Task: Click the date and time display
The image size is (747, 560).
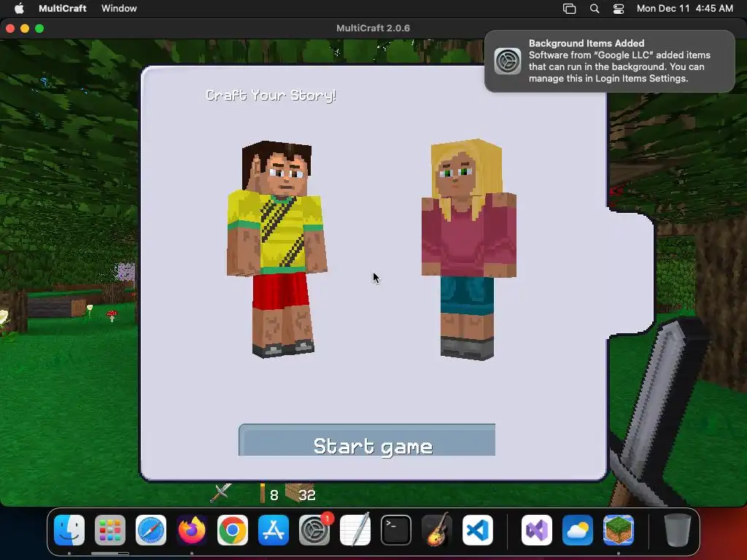Action: tap(684, 8)
